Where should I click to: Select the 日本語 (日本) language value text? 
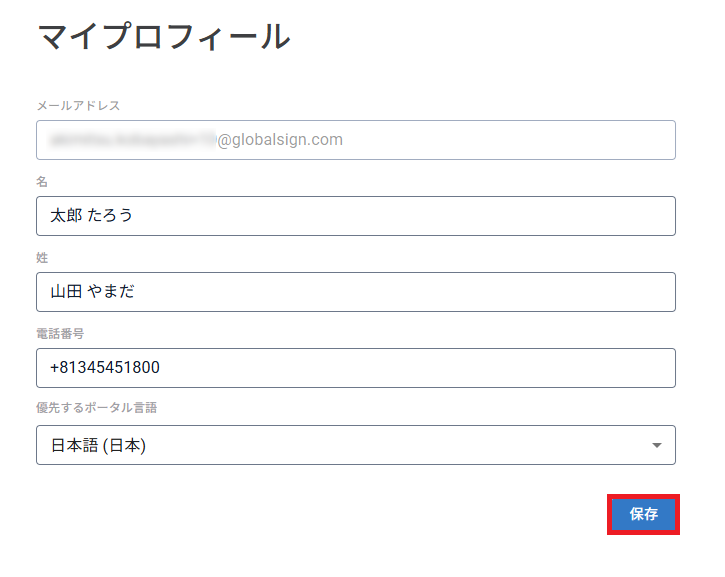(98, 445)
